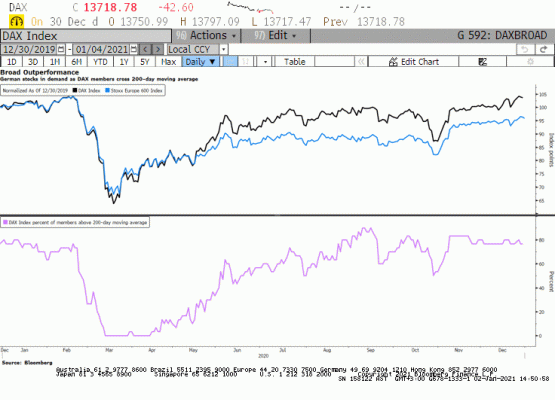
Task: Click the low value 13717.47
Action: [287, 22]
